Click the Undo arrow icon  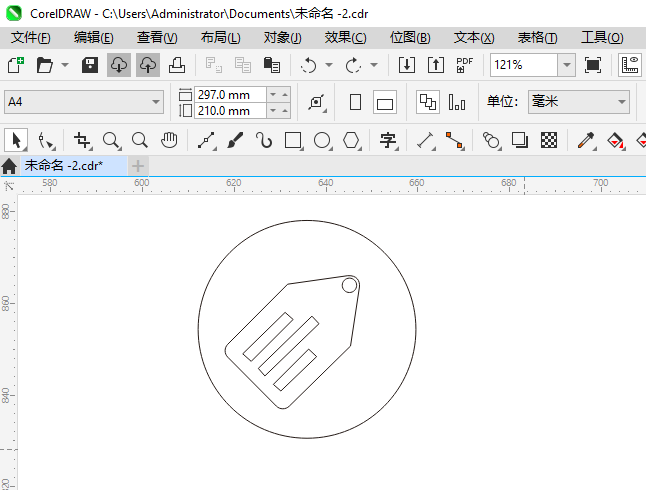308,65
